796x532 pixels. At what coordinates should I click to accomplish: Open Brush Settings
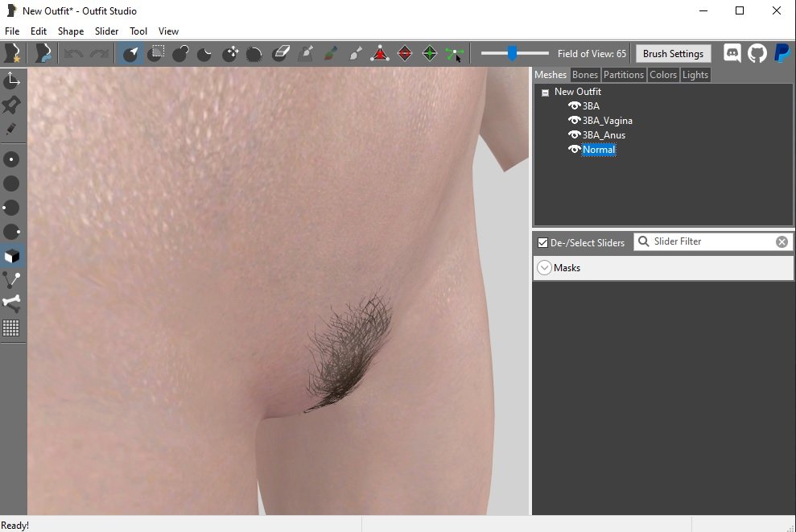point(673,54)
